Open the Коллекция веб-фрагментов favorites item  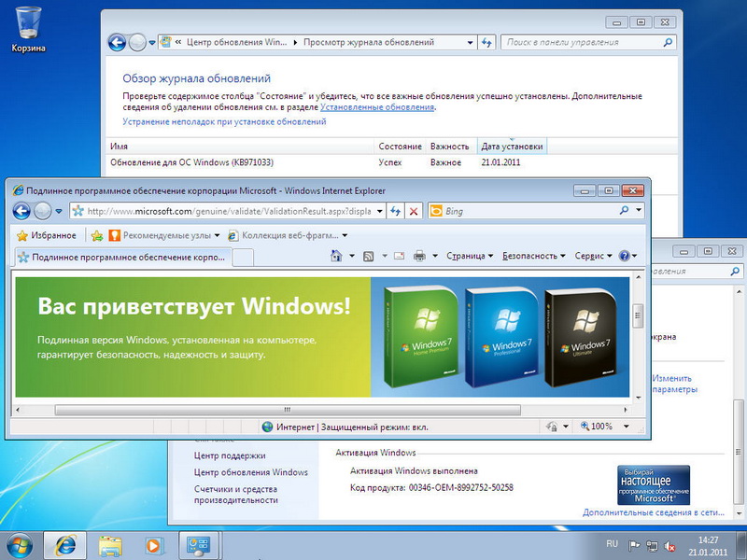point(288,236)
